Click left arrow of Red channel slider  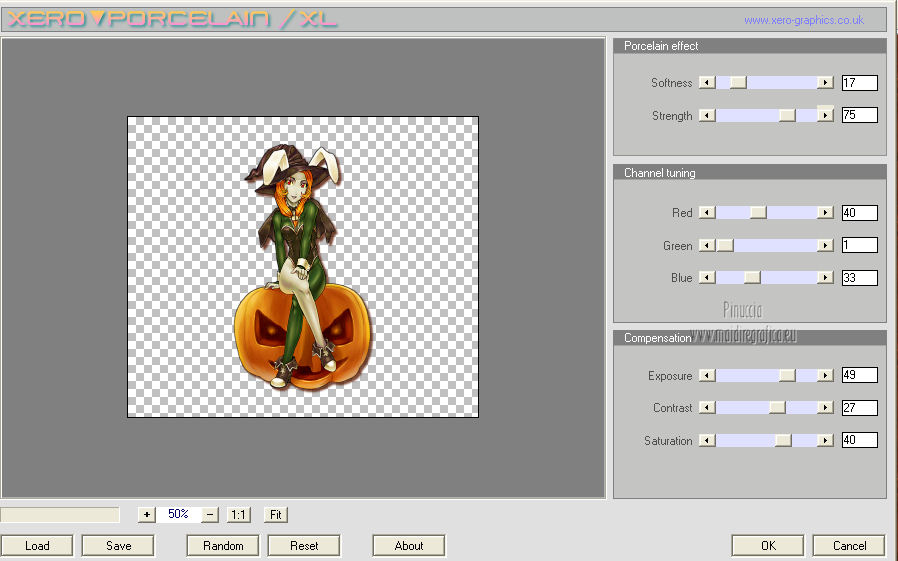[707, 213]
